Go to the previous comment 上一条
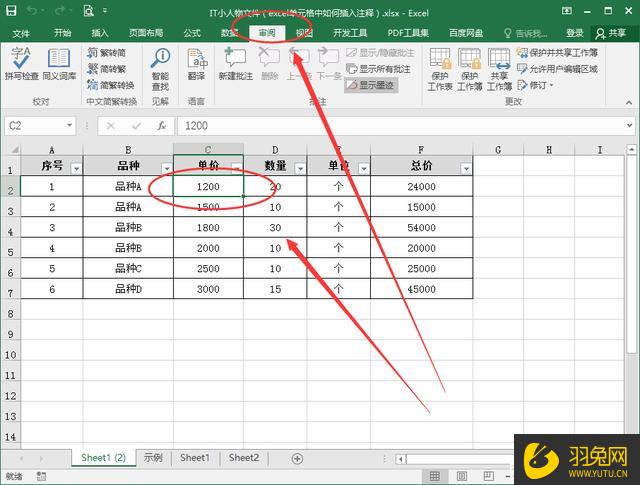Image resolution: width=640 pixels, height=485 pixels. pos(299,63)
